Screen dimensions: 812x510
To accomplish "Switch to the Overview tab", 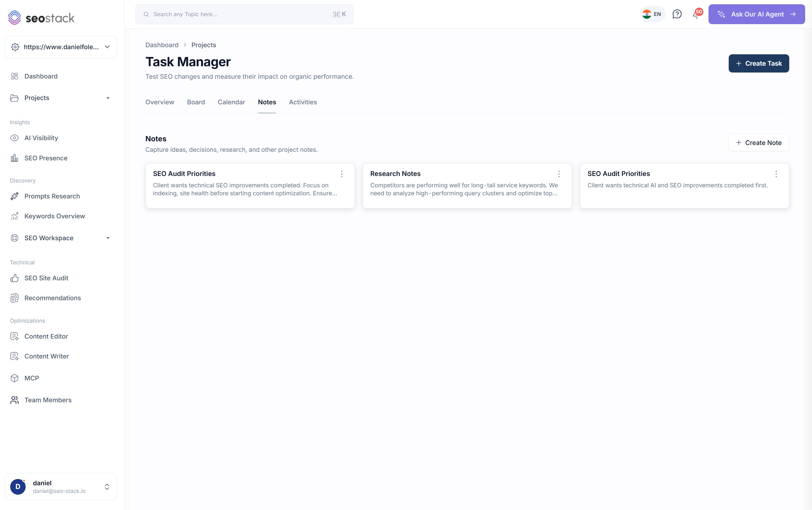I will (x=160, y=102).
